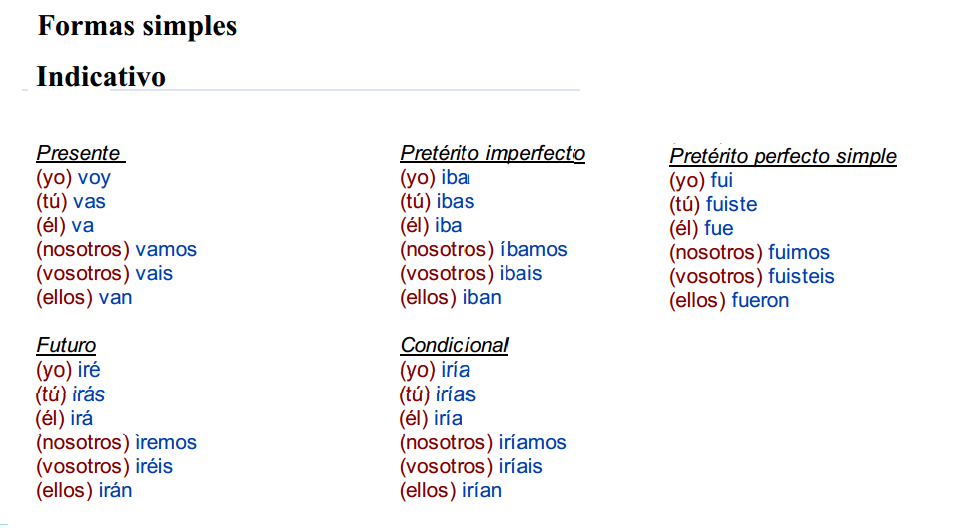976x531 pixels.
Task: Click the verb form 'iríais'
Action: click(521, 466)
